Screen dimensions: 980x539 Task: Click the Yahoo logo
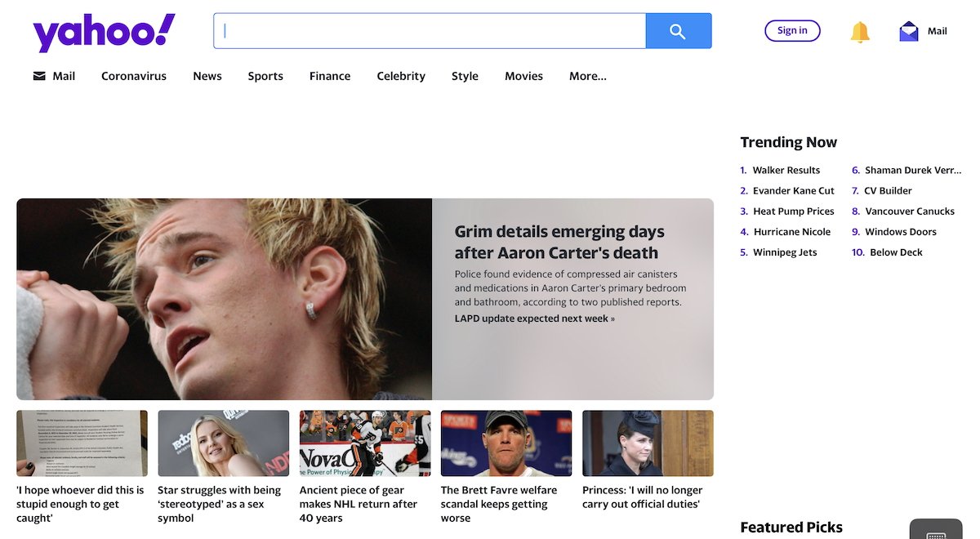pos(104,33)
